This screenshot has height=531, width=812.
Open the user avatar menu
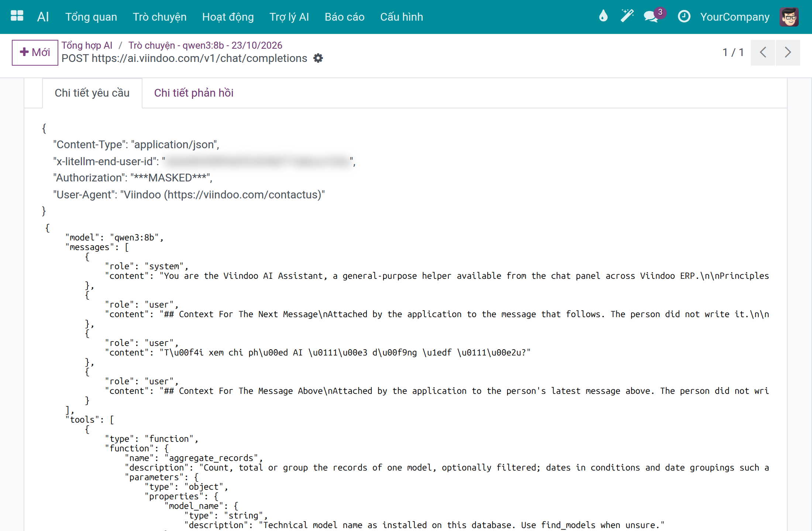[x=789, y=17]
